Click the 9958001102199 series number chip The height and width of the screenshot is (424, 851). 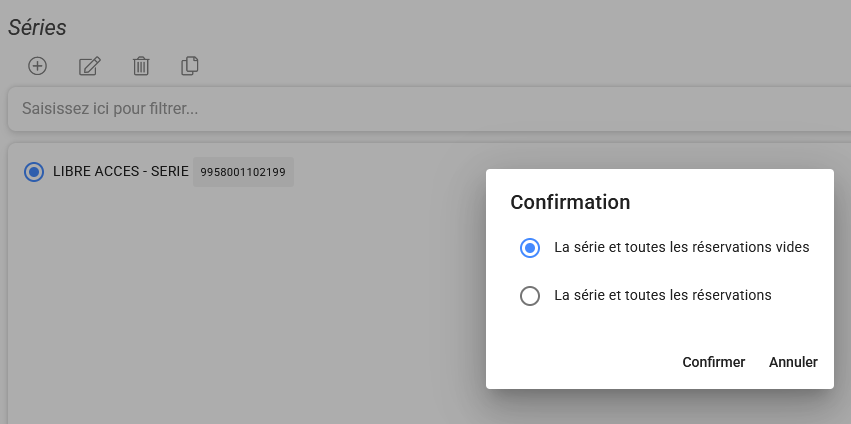(x=243, y=172)
